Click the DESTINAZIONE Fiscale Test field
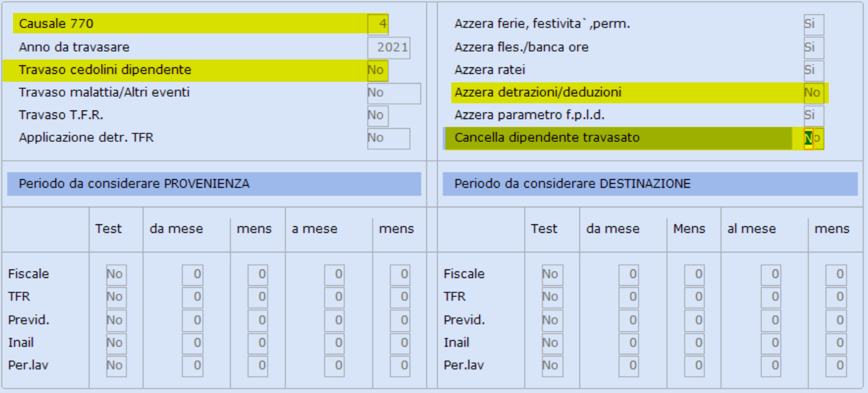 (552, 275)
